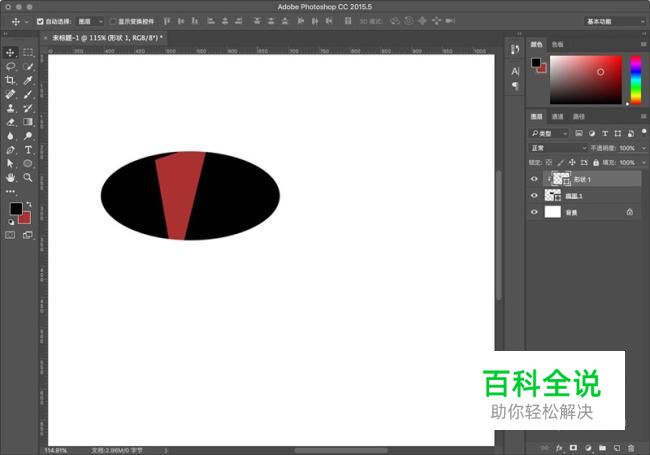Select the Move tool in the toolbar
Image resolution: width=650 pixels, height=455 pixels.
10,52
